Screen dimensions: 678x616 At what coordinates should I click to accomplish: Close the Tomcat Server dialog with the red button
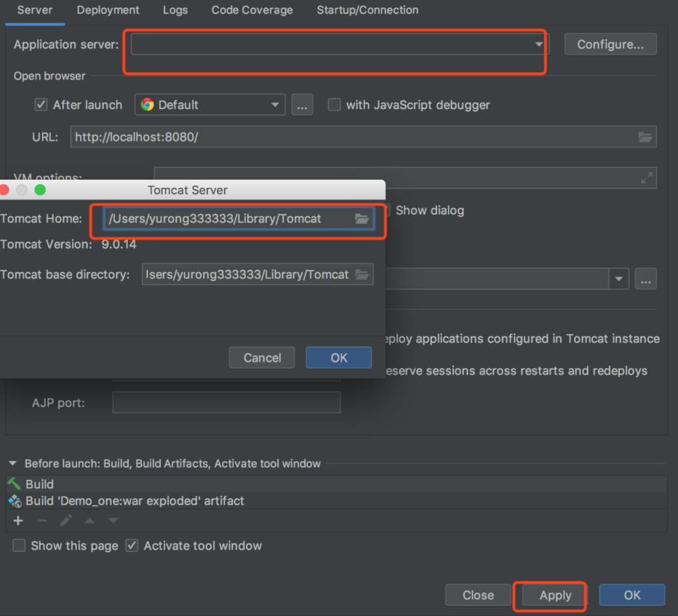(4, 190)
